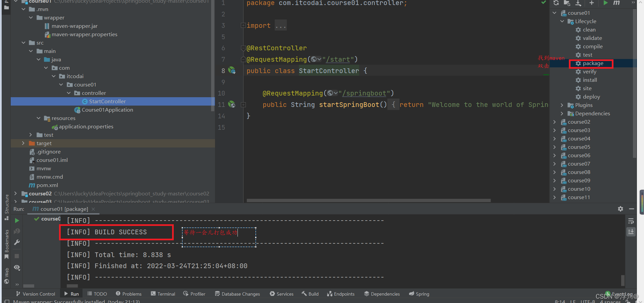
Task: Show more Maven toolbar actions chevrons
Action: click(633, 3)
